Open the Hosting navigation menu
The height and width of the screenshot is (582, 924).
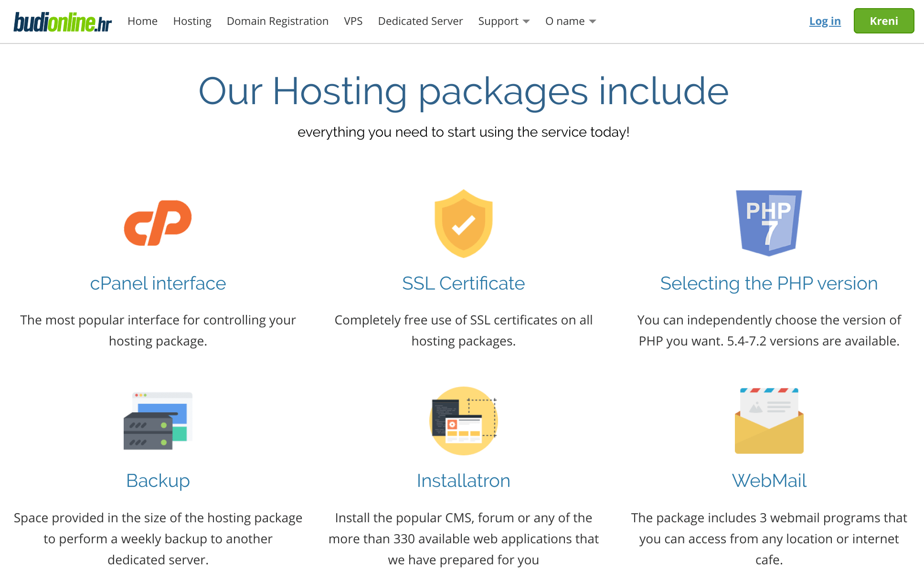click(191, 21)
